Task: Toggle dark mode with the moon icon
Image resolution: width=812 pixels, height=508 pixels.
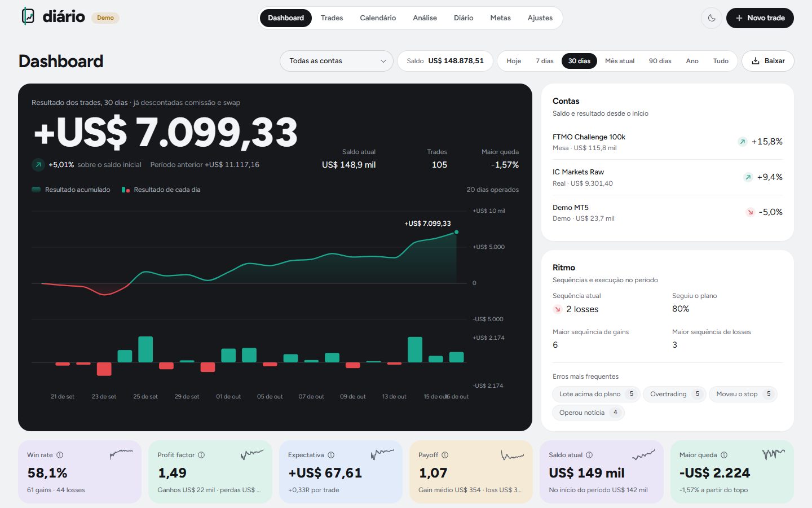Action: (712, 18)
